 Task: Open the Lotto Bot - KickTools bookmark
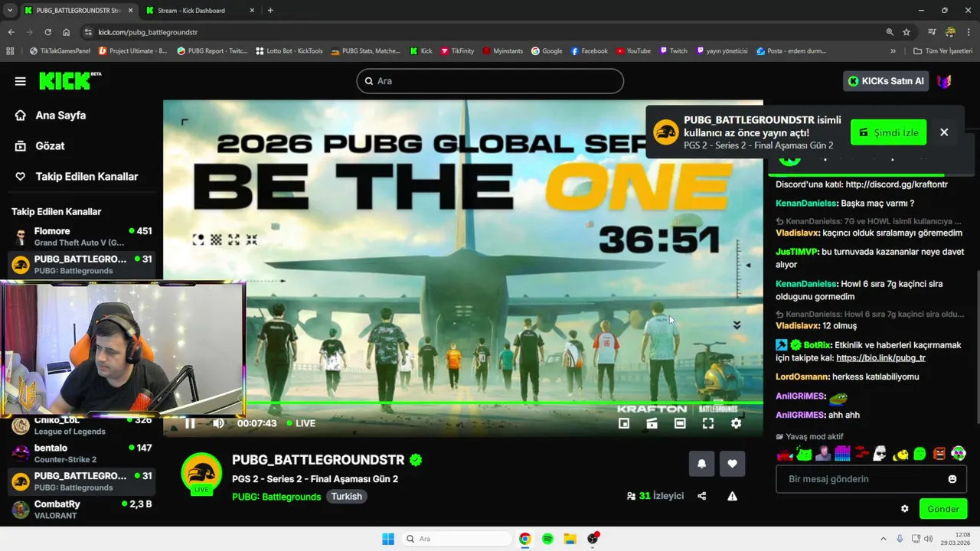(x=289, y=51)
